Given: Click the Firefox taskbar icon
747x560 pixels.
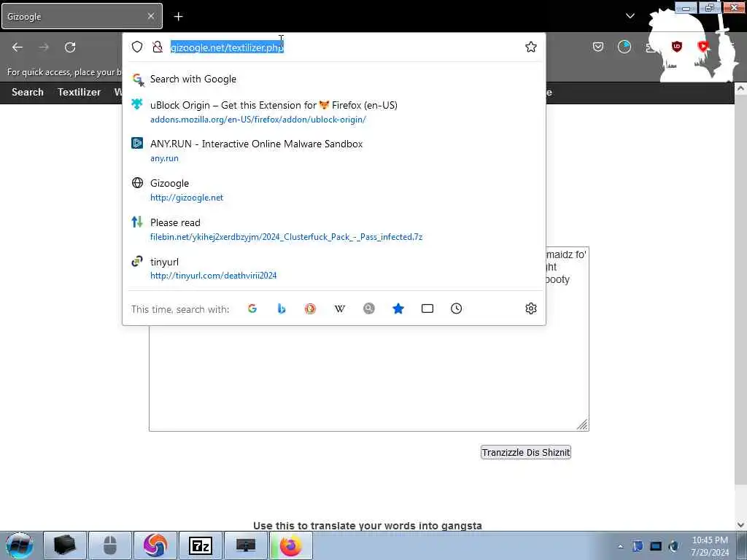Looking at the screenshot, I should point(291,545).
